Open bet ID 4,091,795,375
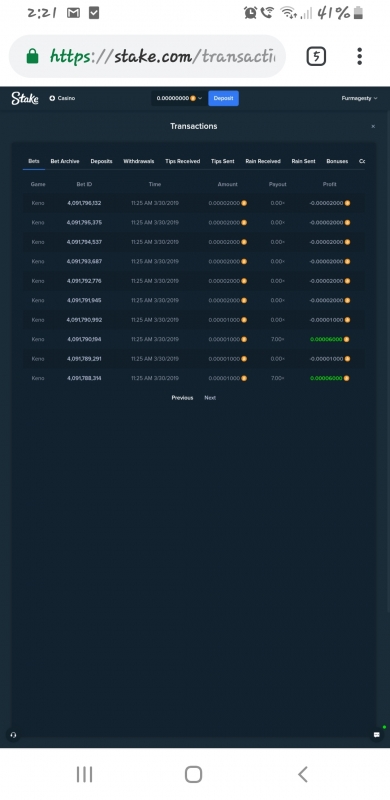390x800 pixels. click(x=84, y=222)
